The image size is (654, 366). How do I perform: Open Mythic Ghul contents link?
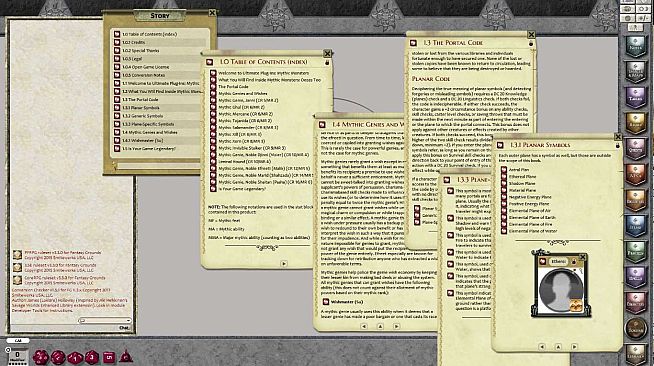pos(241,107)
